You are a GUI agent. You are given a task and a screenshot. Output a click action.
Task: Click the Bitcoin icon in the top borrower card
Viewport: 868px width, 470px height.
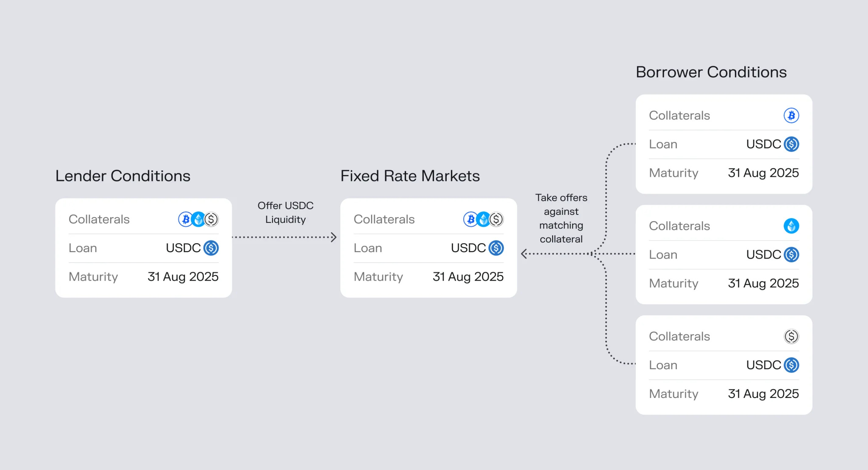coord(791,115)
